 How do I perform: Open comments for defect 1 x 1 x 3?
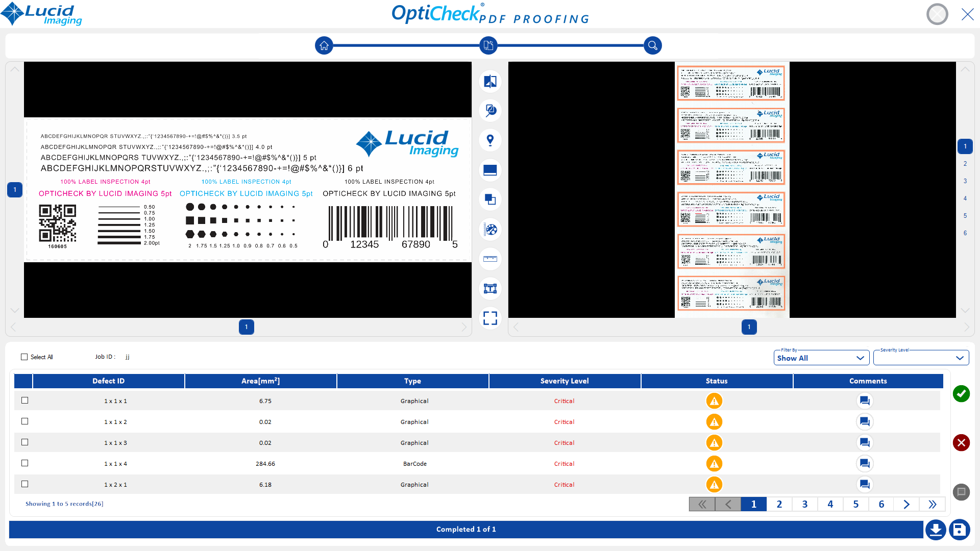pyautogui.click(x=865, y=443)
